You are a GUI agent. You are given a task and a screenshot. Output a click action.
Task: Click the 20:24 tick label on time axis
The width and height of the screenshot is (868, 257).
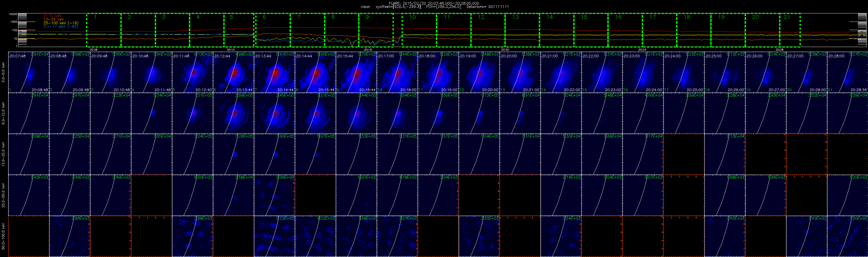point(642,50)
